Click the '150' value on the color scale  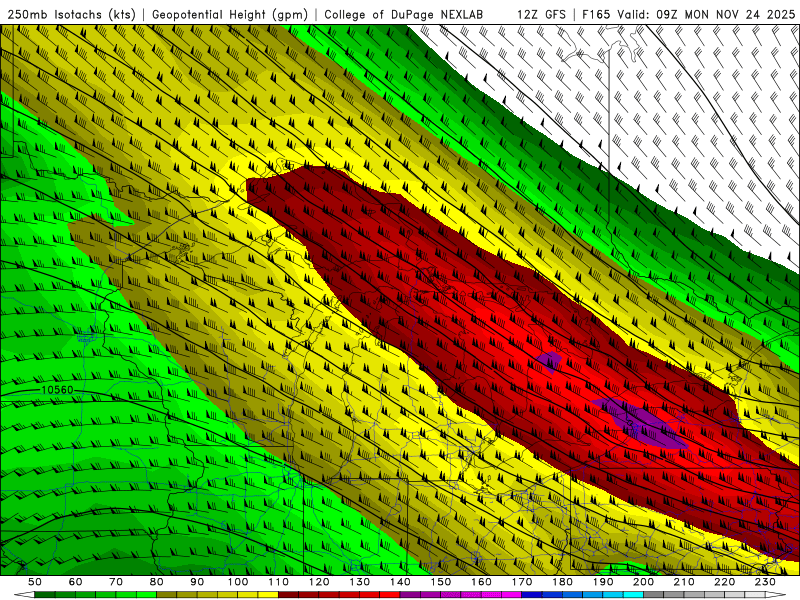coord(441,582)
